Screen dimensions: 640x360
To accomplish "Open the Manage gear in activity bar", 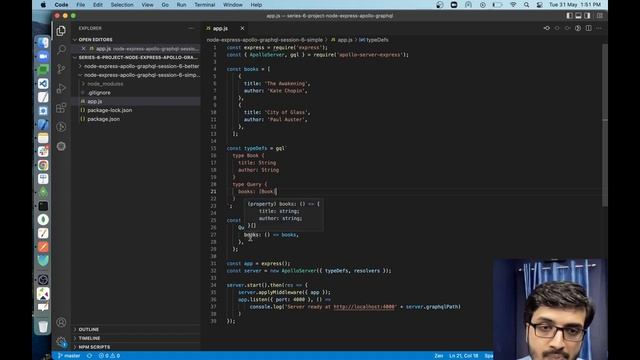I will [61, 342].
